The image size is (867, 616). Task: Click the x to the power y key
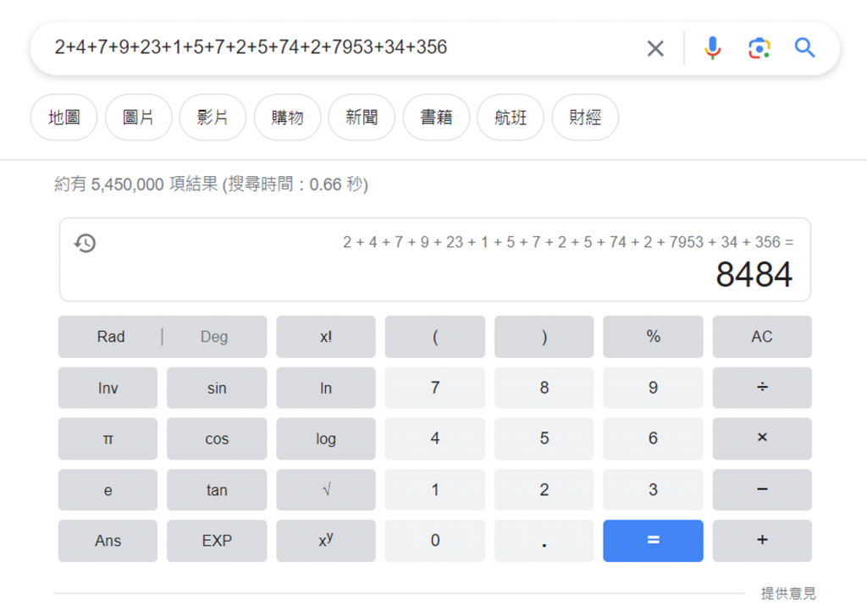click(326, 541)
